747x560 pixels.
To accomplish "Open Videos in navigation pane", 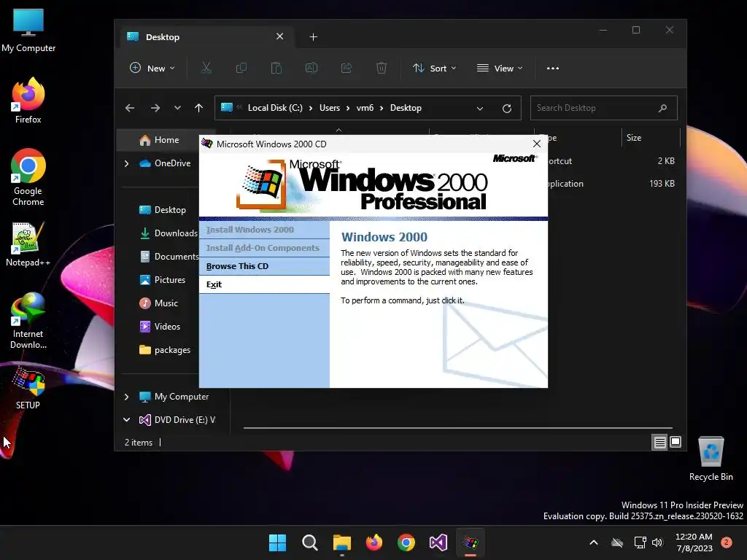I will [160, 327].
